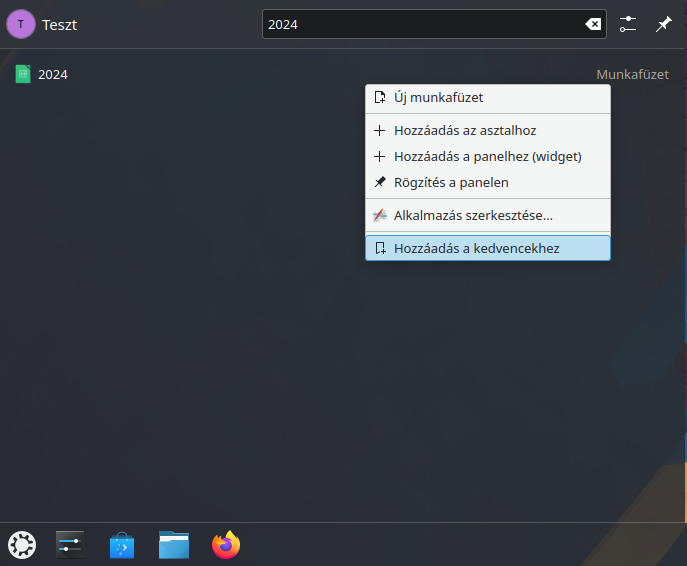
Task: Open launcher configuration sliders icon
Action: (x=628, y=24)
